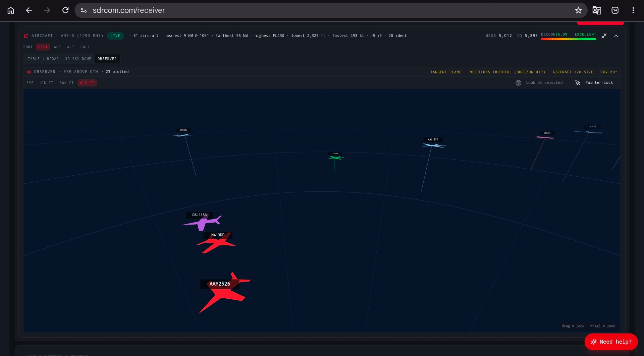Switch to TABLE + RADAR view
The width and height of the screenshot is (644, 356).
pos(43,59)
